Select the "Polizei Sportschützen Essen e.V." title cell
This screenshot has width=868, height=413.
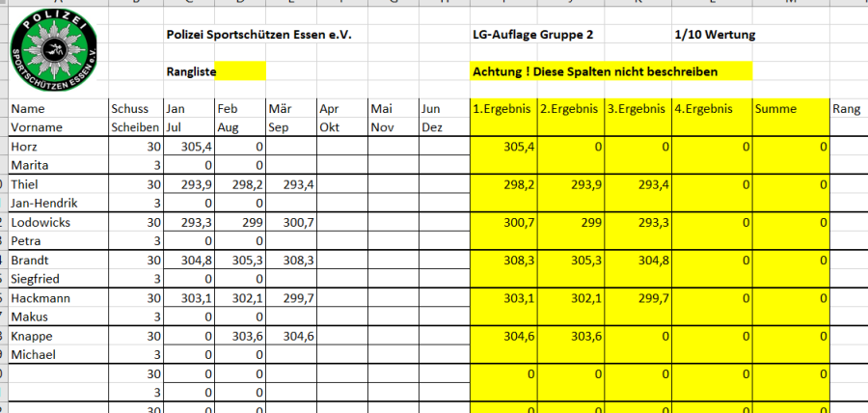258,35
